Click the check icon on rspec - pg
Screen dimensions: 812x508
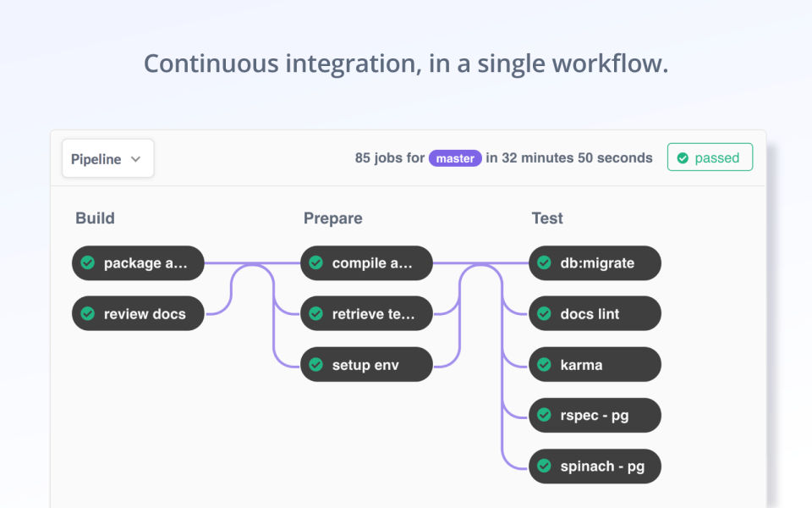[544, 416]
